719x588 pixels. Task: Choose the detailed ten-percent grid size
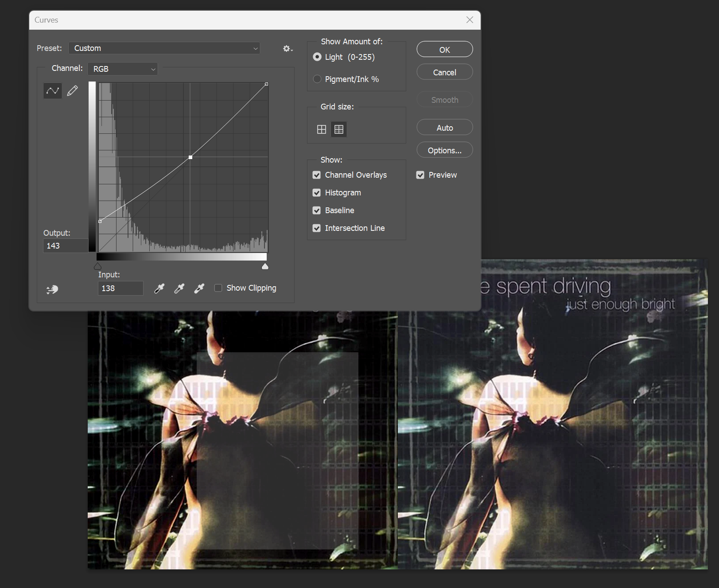click(339, 129)
